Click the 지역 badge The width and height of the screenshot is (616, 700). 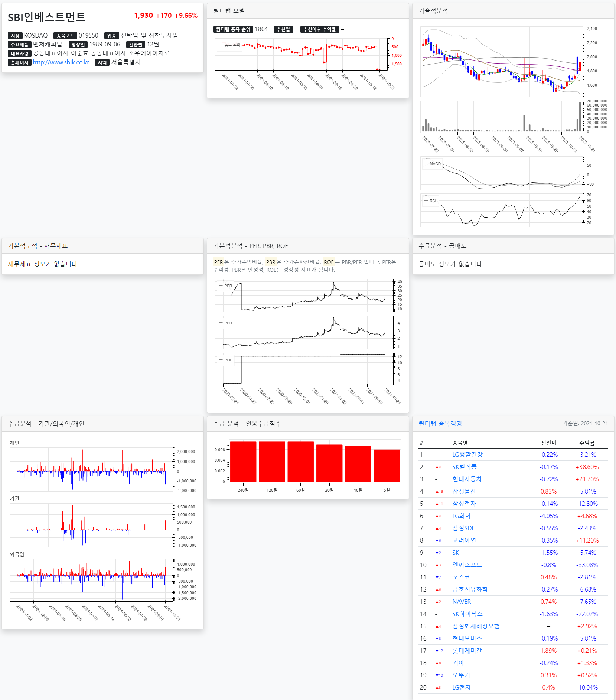point(102,62)
